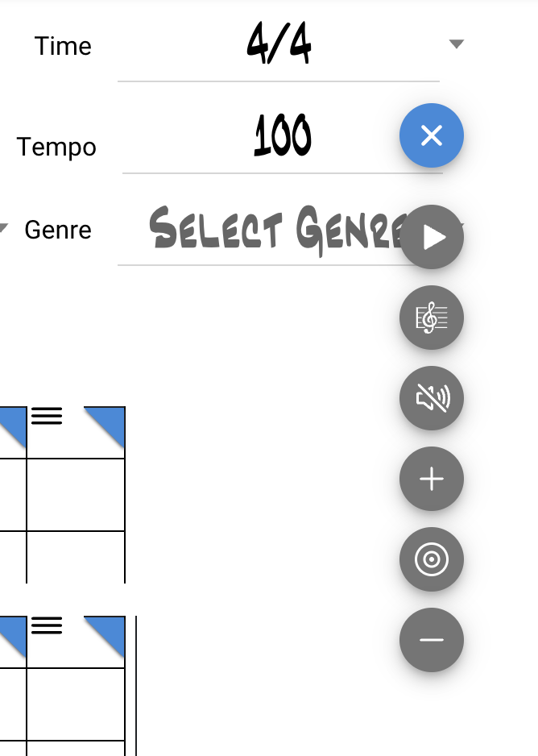Open the sheet music notation view
The height and width of the screenshot is (756, 538).
pos(432,318)
